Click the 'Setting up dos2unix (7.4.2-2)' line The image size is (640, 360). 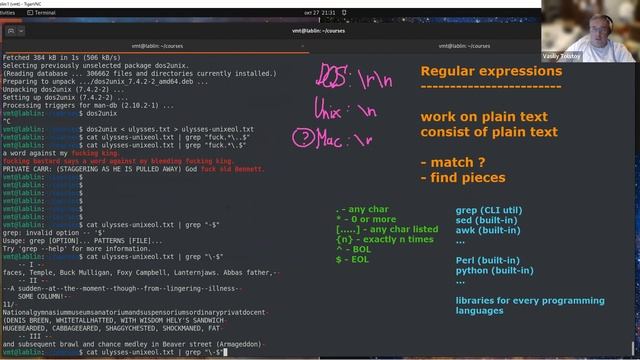(65, 98)
